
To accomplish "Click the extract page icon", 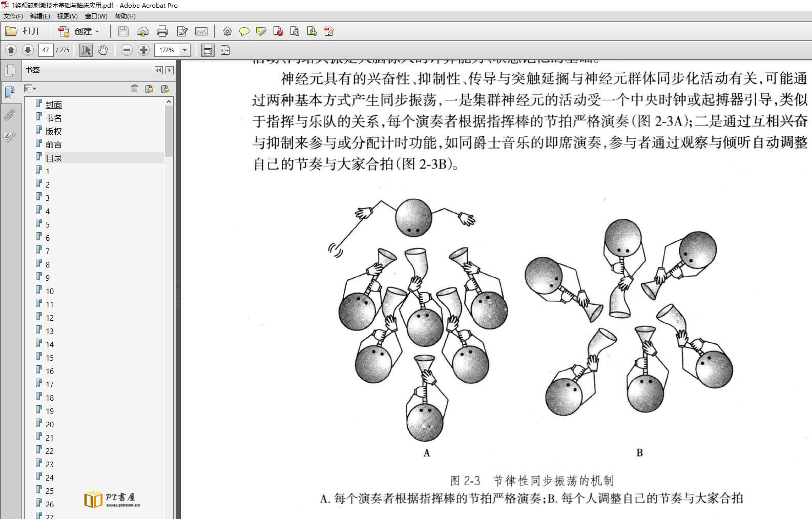I will tap(312, 31).
